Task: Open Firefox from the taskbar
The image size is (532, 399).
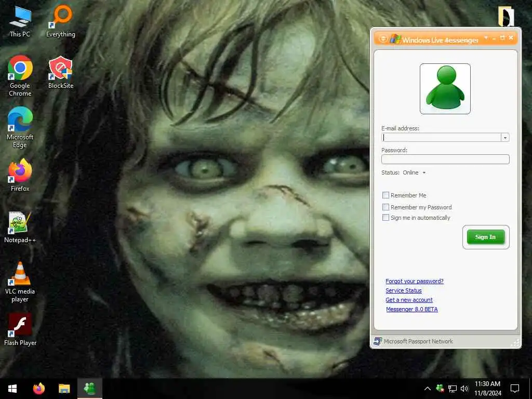Action: [38, 389]
